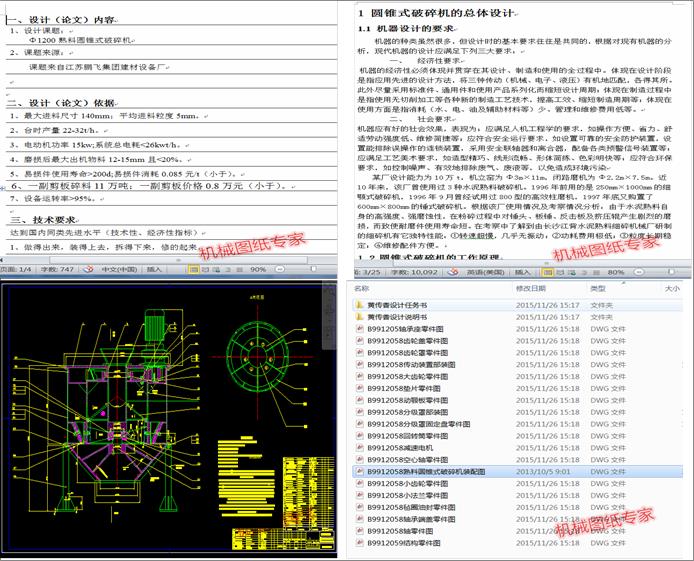Toggle 插入 insert mode in the 80% Word window
The image size is (694, 561).
522,272
